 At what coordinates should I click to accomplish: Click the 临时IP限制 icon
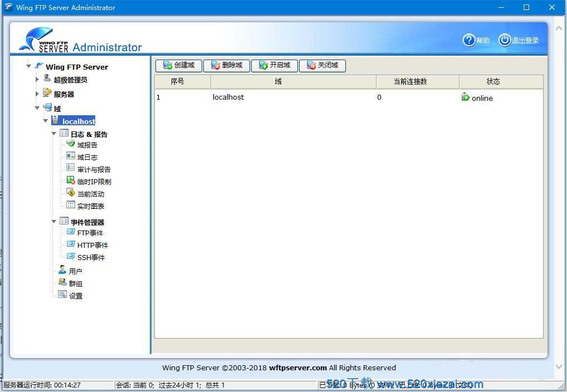pos(71,181)
